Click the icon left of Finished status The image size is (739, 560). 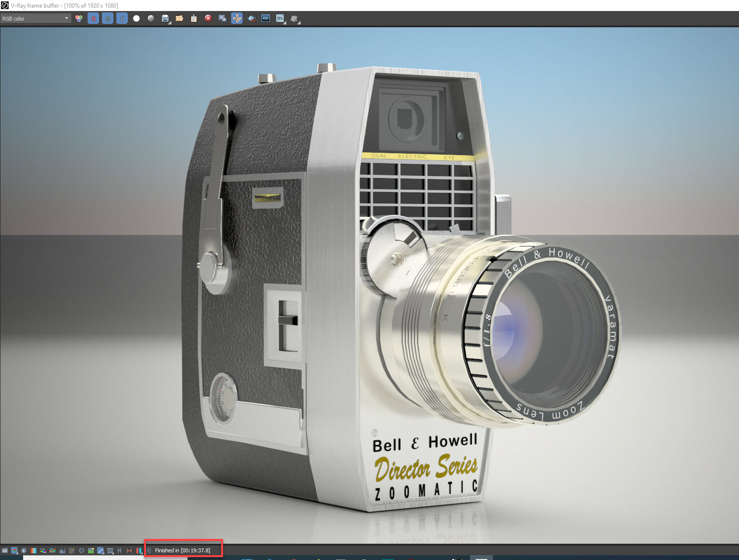[x=148, y=550]
